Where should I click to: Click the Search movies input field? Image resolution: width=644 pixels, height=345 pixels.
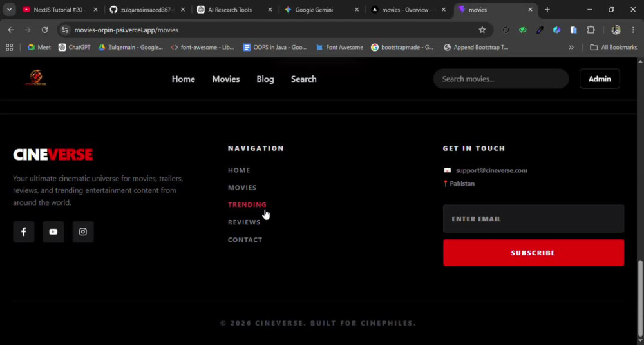click(501, 79)
